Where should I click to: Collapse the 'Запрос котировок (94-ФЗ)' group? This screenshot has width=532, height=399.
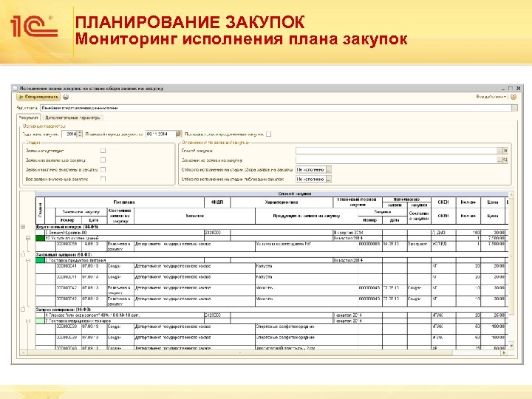[x=23, y=310]
